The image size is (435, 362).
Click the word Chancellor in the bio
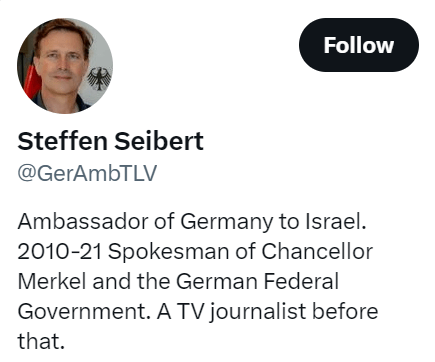[317, 251]
